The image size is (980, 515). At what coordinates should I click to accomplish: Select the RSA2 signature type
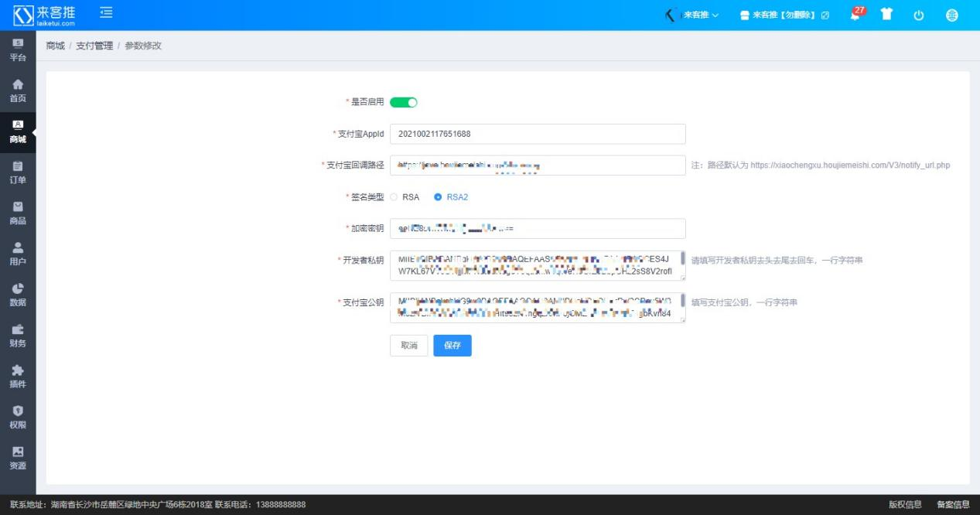pos(451,197)
